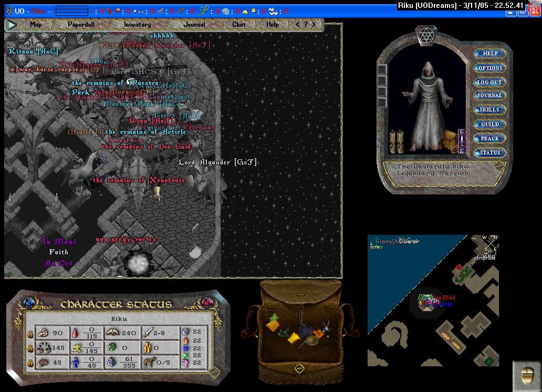This screenshot has height=392, width=542.
Task: Open the backpack icon inside the paperdoll
Action: [x=450, y=141]
